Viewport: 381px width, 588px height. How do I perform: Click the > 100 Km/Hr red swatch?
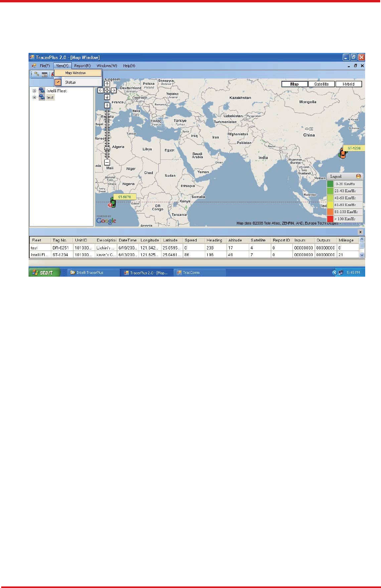click(330, 219)
